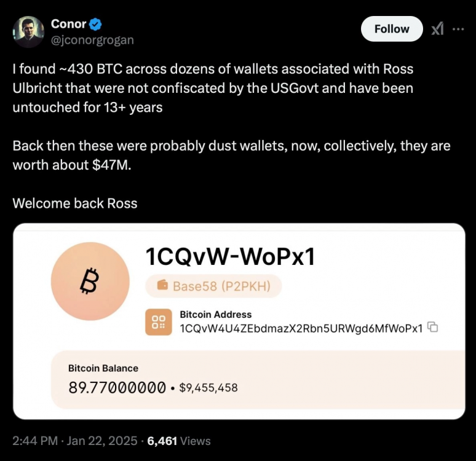Click the display name Conor
Screen dimensions: 476x461
[68, 25]
